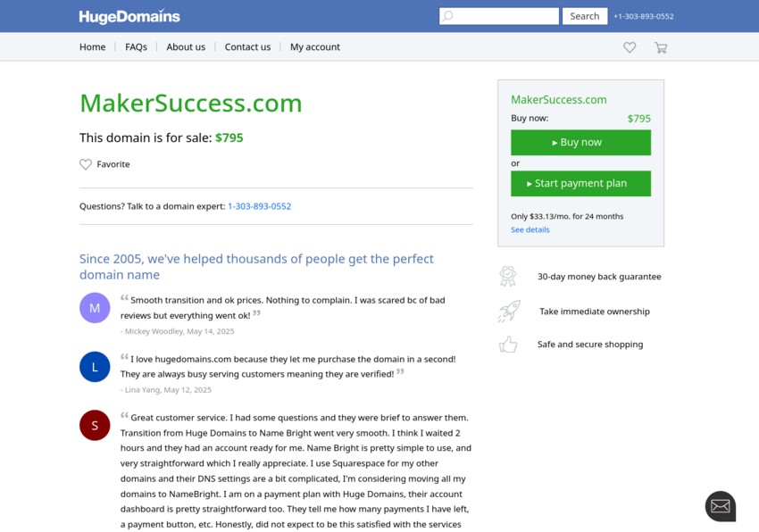759x532 pixels.
Task: Click the HugeDomains logo
Action: 129,16
